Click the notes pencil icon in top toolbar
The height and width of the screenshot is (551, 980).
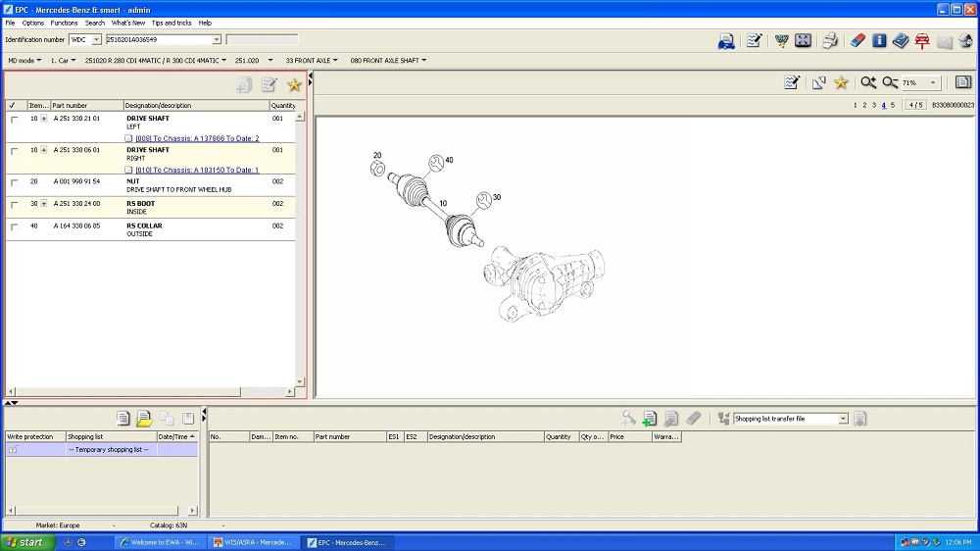pos(754,41)
